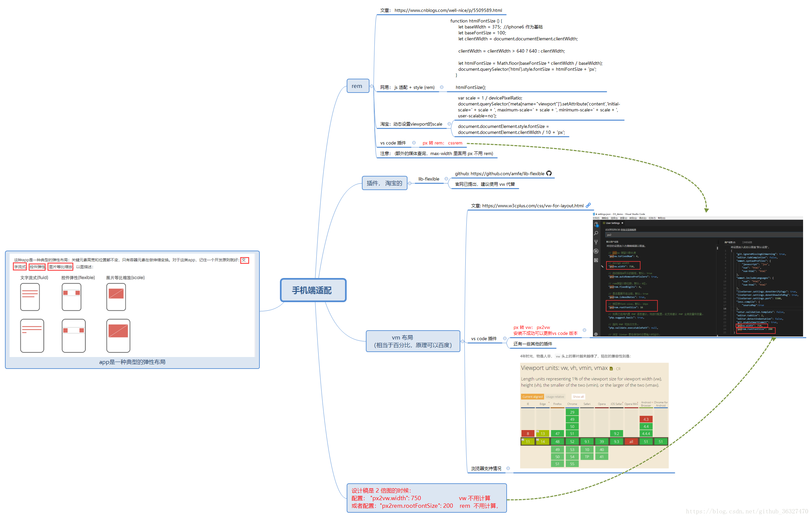Viewport: 812px width, 518px height.
Task: Collapse the 浏览器支持情况 node
Action: 508,468
